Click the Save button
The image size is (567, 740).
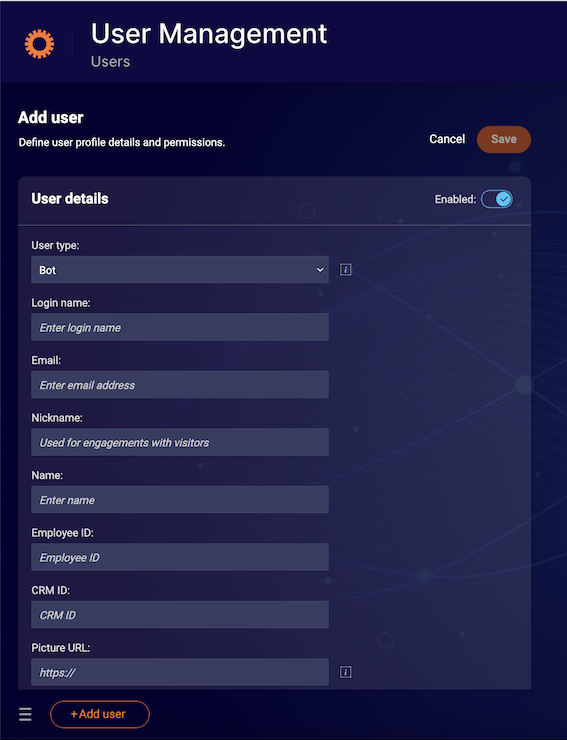504,139
